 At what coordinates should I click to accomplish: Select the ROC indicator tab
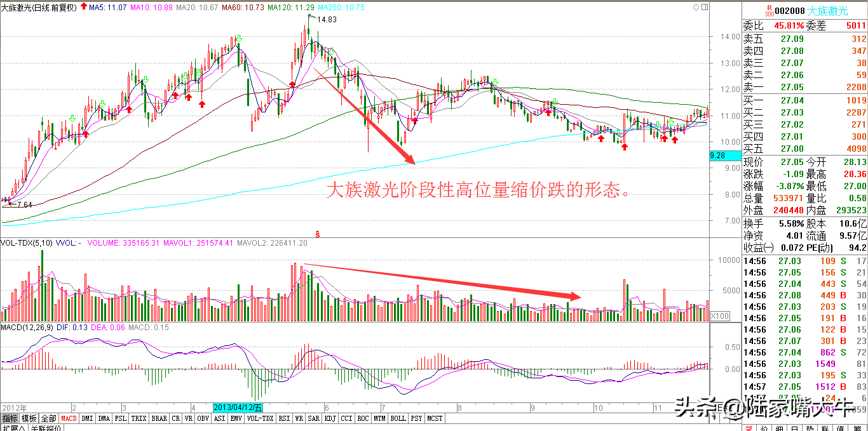click(363, 418)
